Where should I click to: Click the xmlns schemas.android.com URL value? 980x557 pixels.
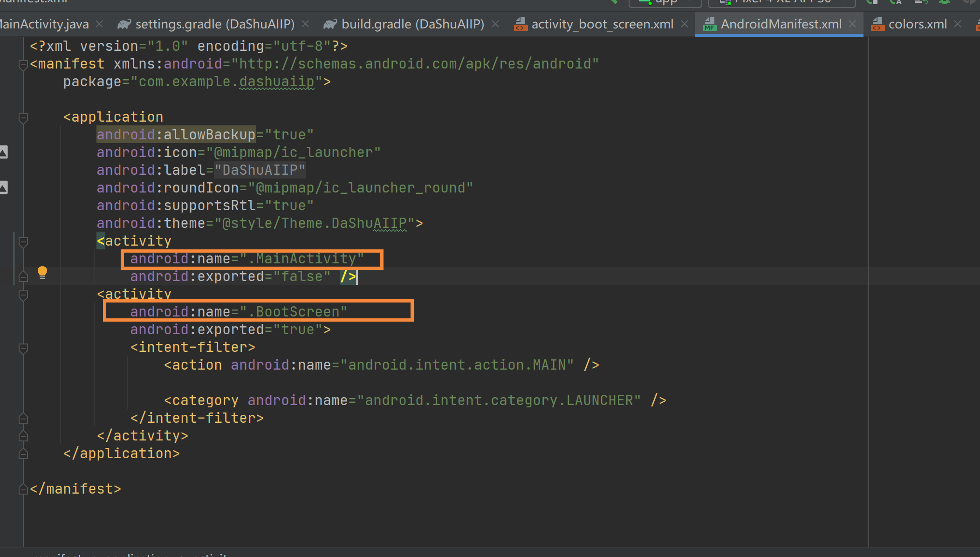(x=415, y=64)
